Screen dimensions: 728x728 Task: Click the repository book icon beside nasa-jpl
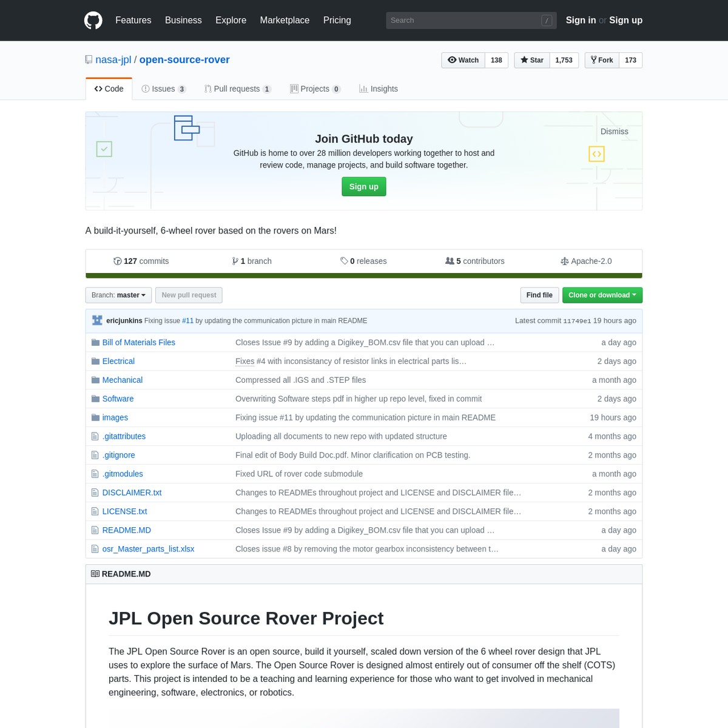coord(89,60)
